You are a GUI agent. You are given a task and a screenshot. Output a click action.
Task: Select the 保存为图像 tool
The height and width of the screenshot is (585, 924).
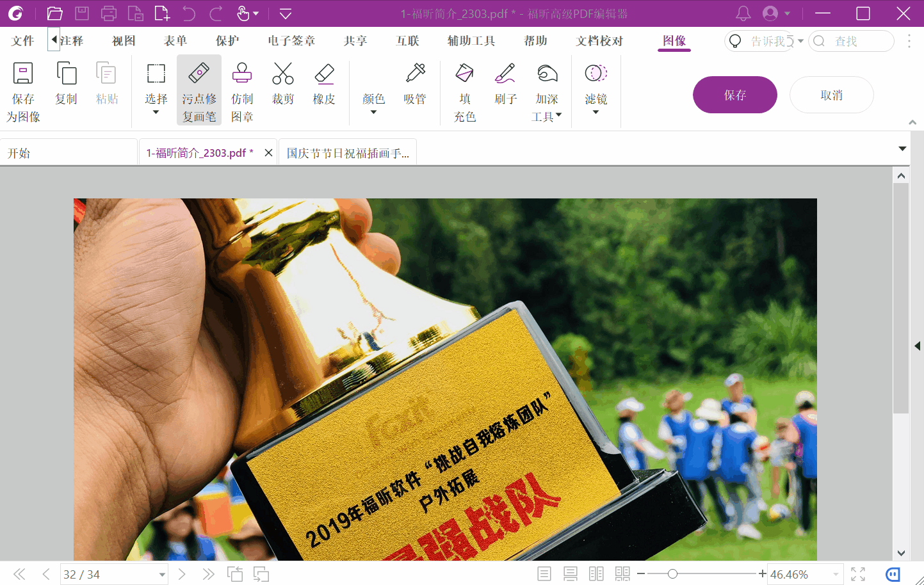[23, 91]
